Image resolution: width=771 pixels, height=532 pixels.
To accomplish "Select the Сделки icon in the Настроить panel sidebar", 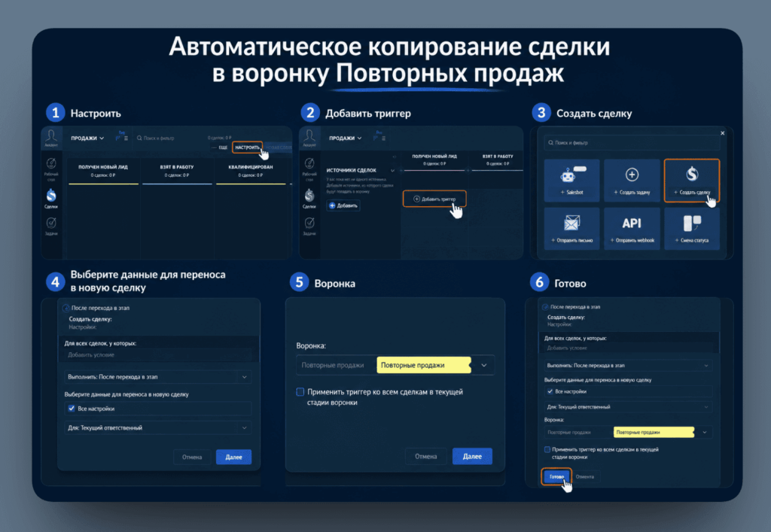I will 51,196.
